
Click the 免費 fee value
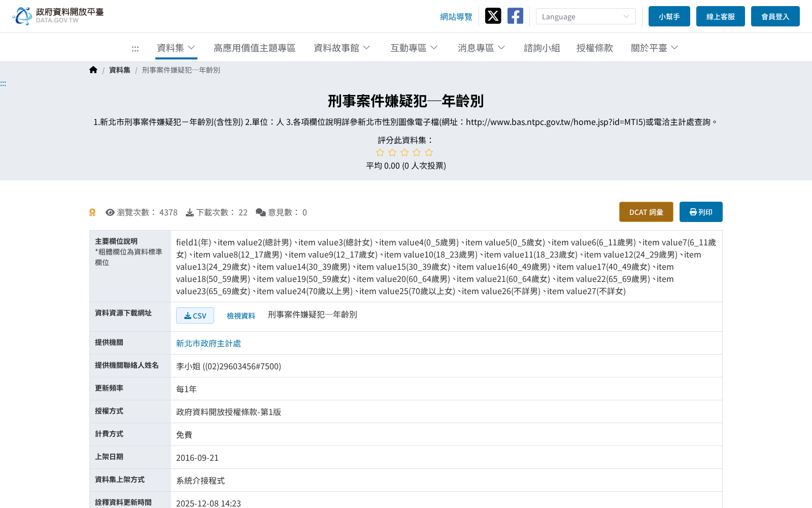[x=184, y=435]
